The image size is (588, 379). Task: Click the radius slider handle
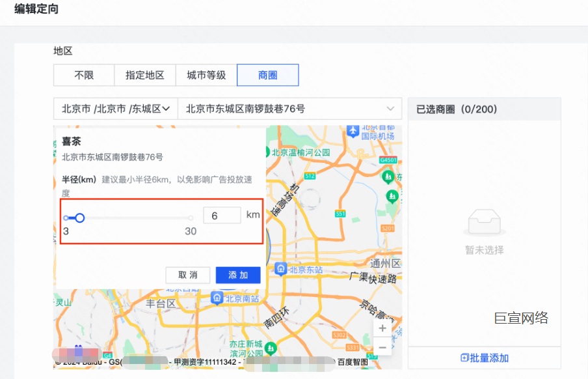click(79, 218)
